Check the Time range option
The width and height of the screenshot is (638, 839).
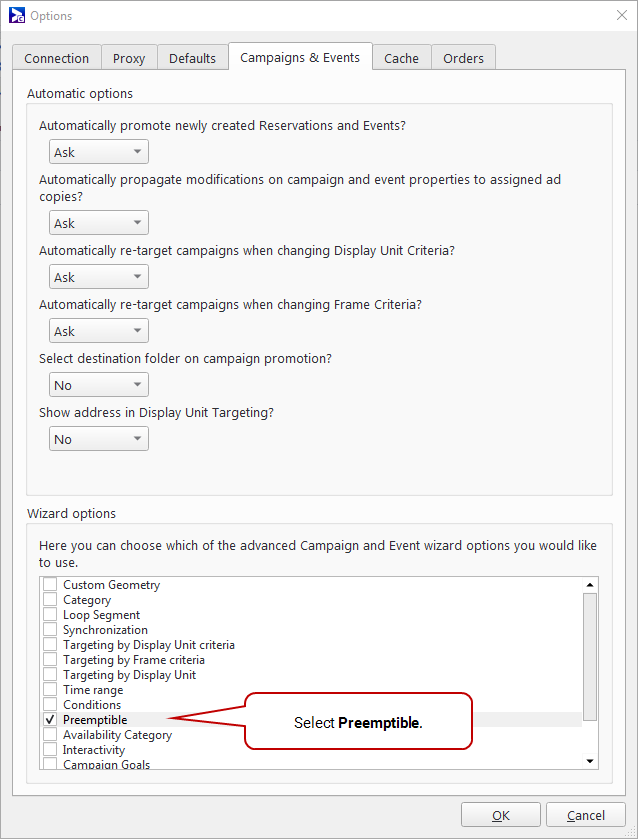50,690
